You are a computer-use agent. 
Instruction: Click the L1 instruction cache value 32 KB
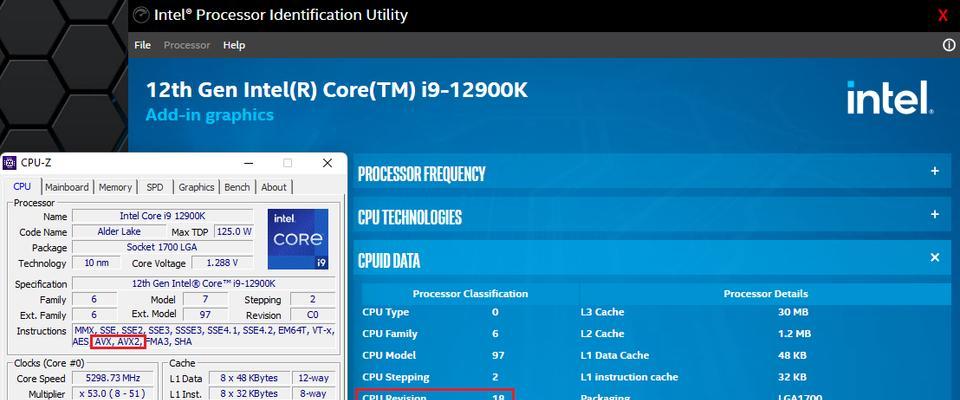coord(792,377)
